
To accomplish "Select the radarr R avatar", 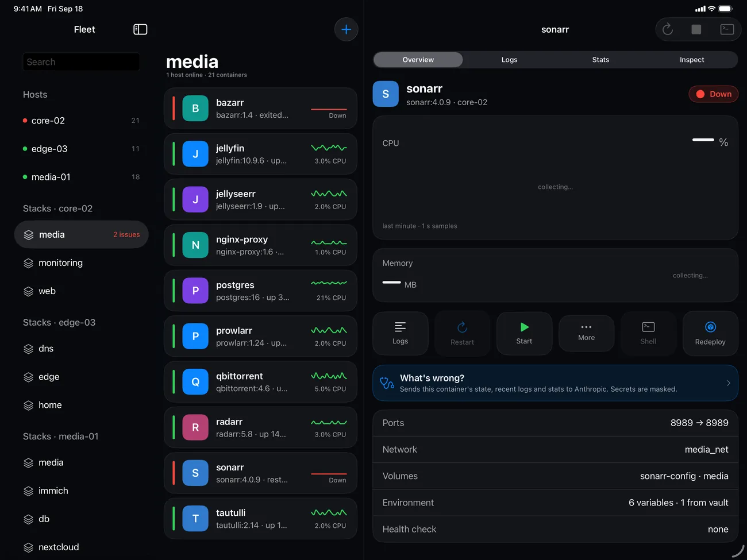I will [x=195, y=427].
